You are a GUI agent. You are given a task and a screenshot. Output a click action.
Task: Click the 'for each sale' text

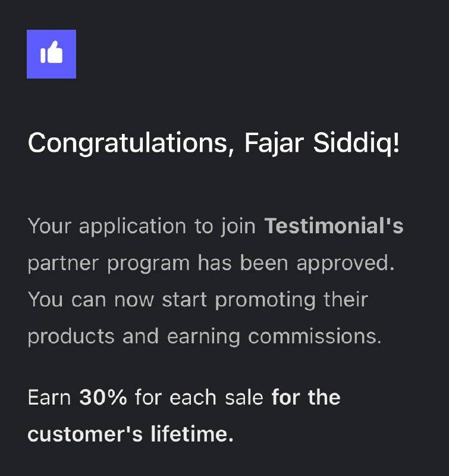(x=199, y=397)
